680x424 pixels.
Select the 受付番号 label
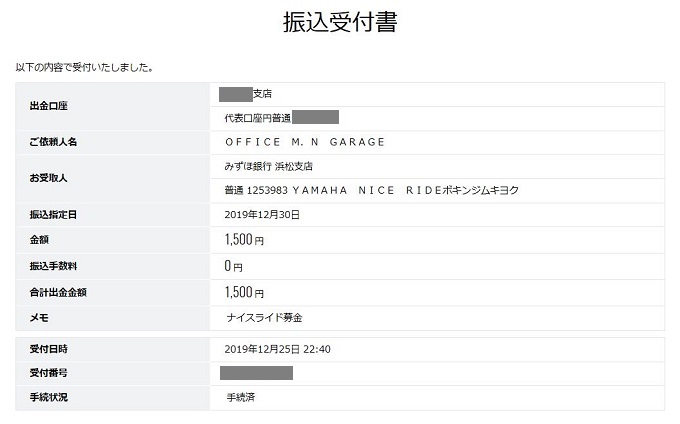49,373
